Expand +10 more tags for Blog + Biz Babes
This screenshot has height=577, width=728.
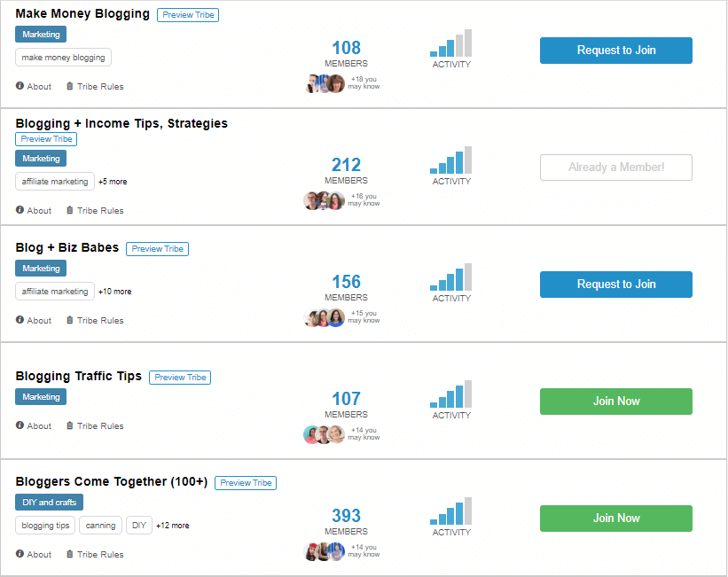coord(114,292)
